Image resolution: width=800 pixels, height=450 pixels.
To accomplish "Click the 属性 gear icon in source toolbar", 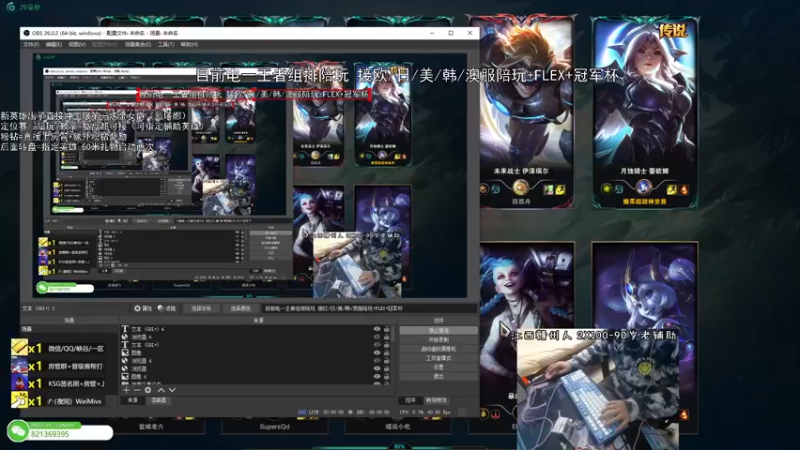I will tap(137, 308).
